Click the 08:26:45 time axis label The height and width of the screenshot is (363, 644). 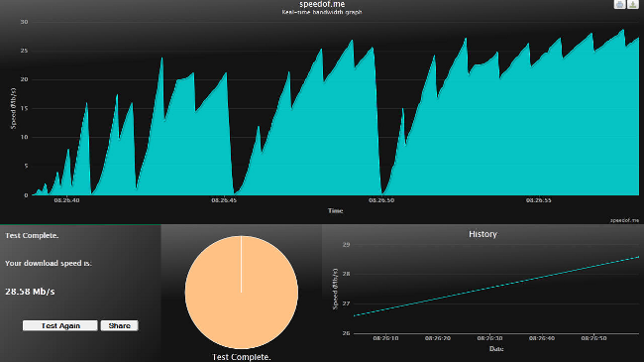224,200
